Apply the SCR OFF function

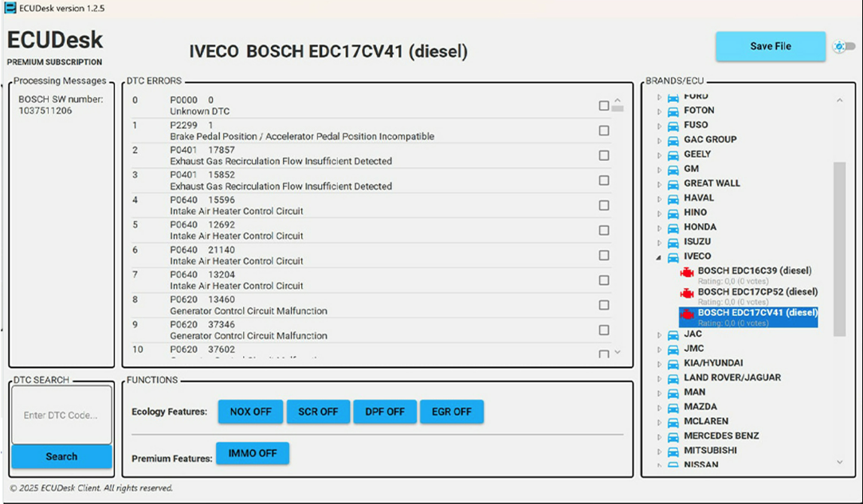click(x=318, y=412)
